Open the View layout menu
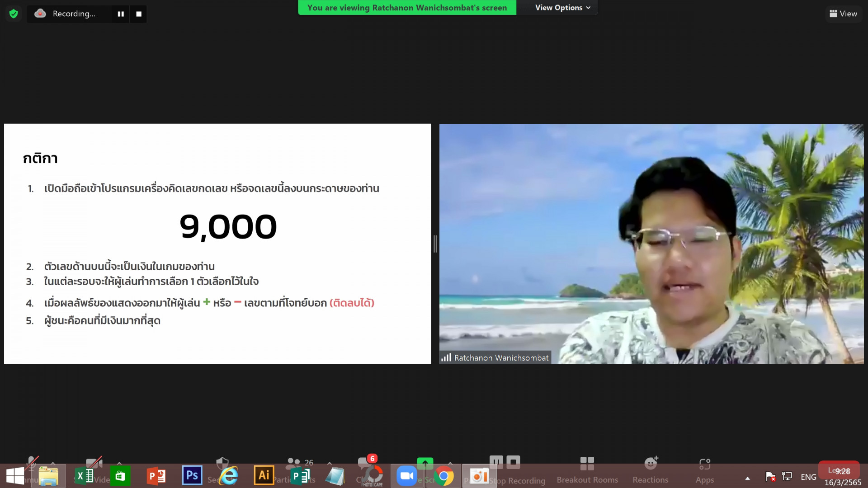 (x=844, y=14)
